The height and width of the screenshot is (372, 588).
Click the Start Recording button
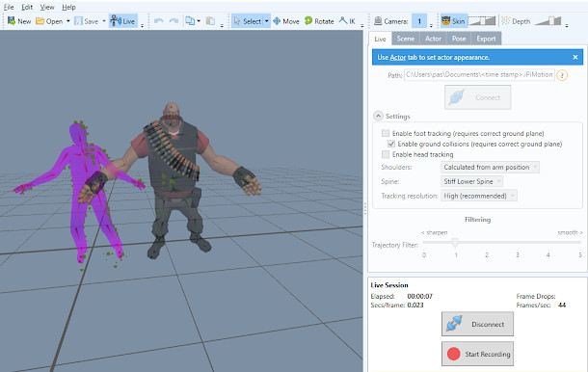pyautogui.click(x=477, y=354)
